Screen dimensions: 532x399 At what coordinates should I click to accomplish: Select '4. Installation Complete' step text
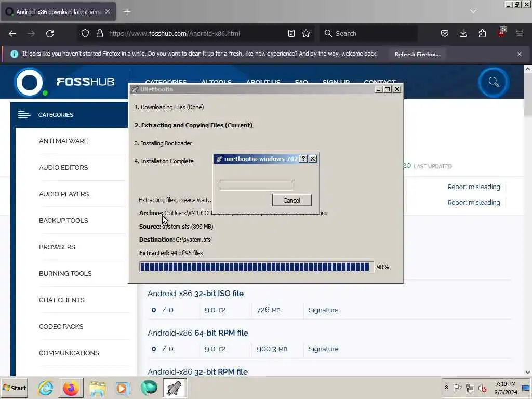164,161
